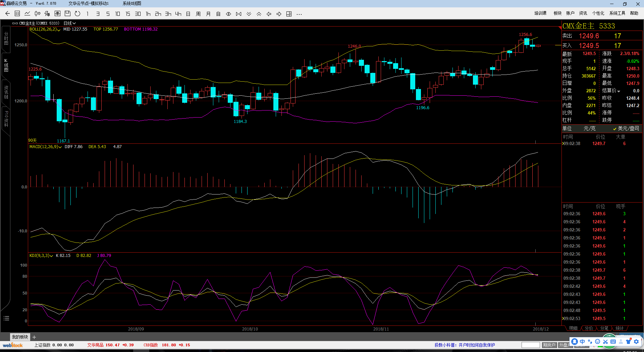Compress candles with the narrow icon
This screenshot has width=644, height=352.
238,14
